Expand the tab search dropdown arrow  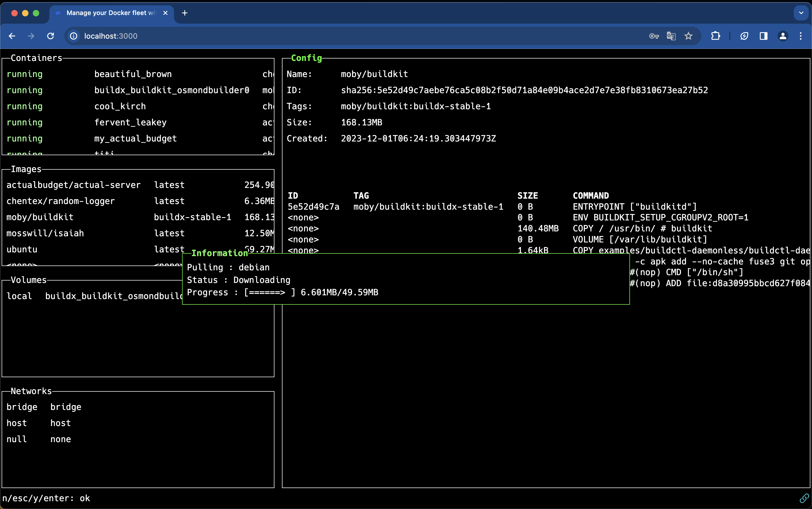pyautogui.click(x=801, y=13)
